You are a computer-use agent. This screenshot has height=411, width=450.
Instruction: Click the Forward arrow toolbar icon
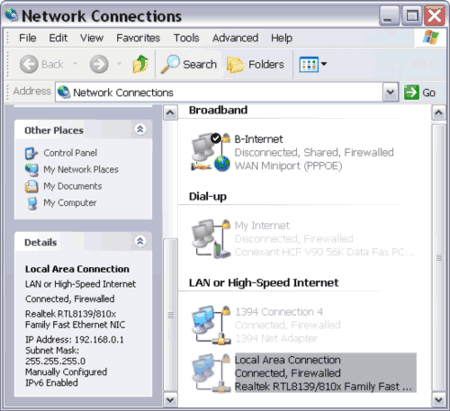(x=99, y=64)
